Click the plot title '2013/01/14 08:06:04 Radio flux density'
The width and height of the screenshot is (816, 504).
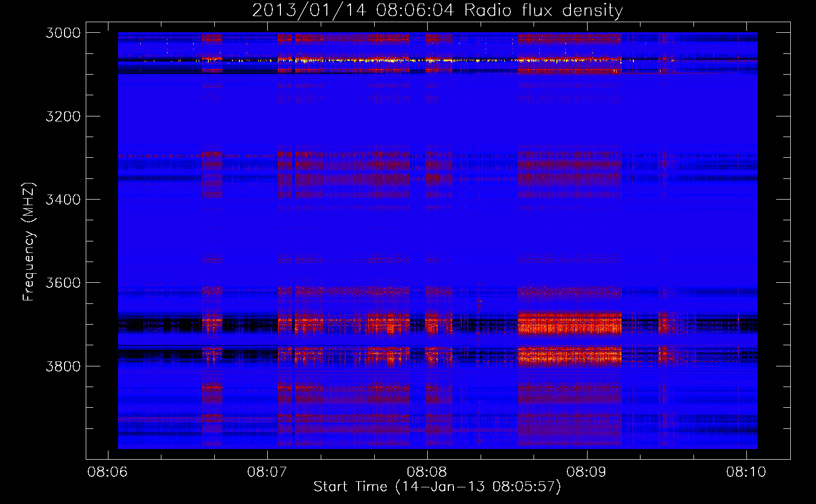[437, 11]
